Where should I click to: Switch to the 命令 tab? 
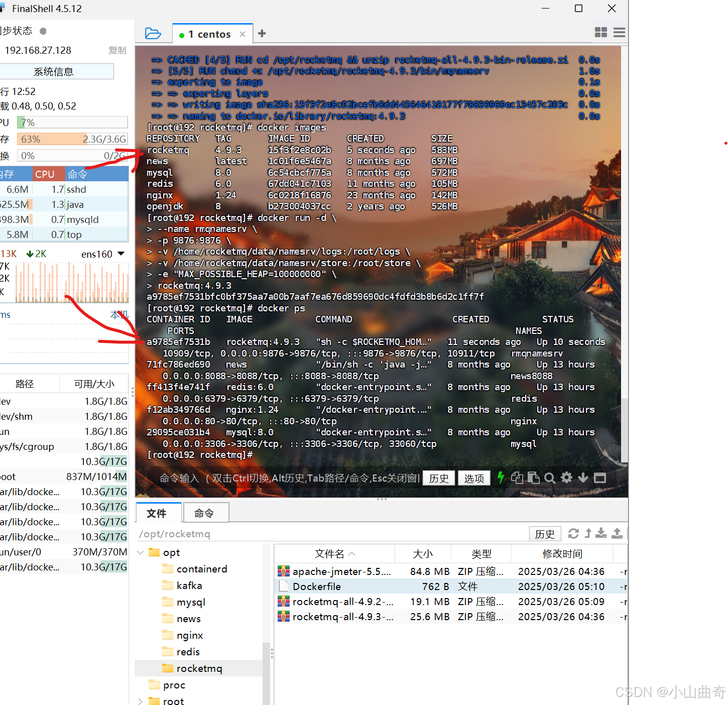click(x=206, y=513)
